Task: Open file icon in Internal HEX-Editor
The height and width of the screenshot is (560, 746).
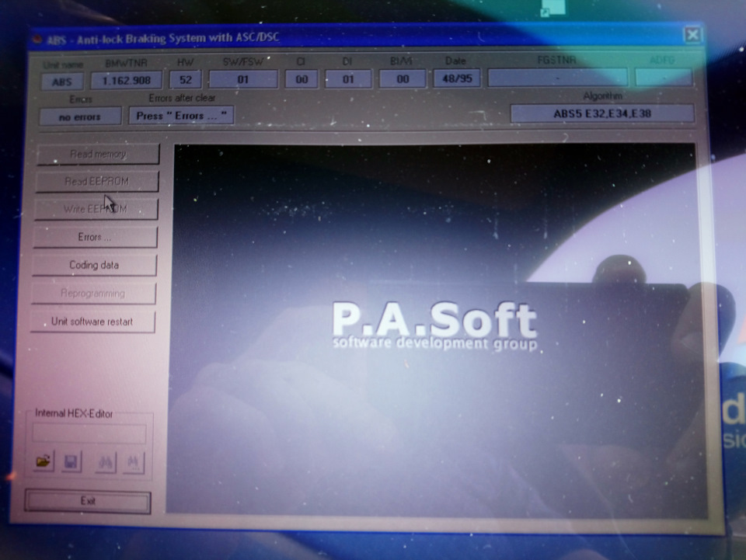Action: [44, 461]
